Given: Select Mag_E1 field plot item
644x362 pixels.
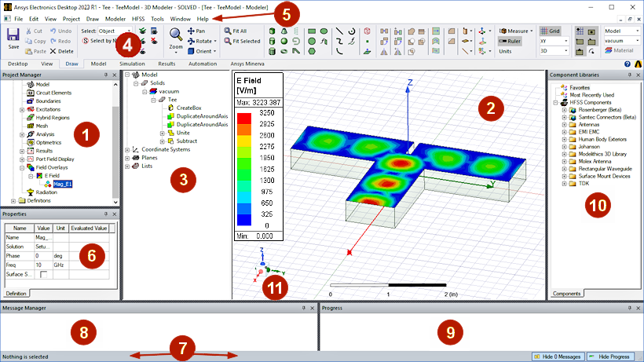Looking at the screenshot, I should 62,185.
